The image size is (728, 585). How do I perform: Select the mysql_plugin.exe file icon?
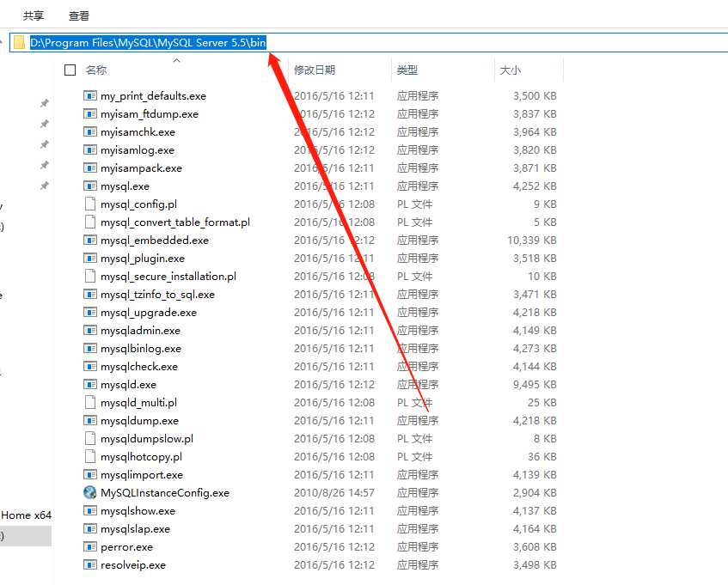tap(90, 258)
